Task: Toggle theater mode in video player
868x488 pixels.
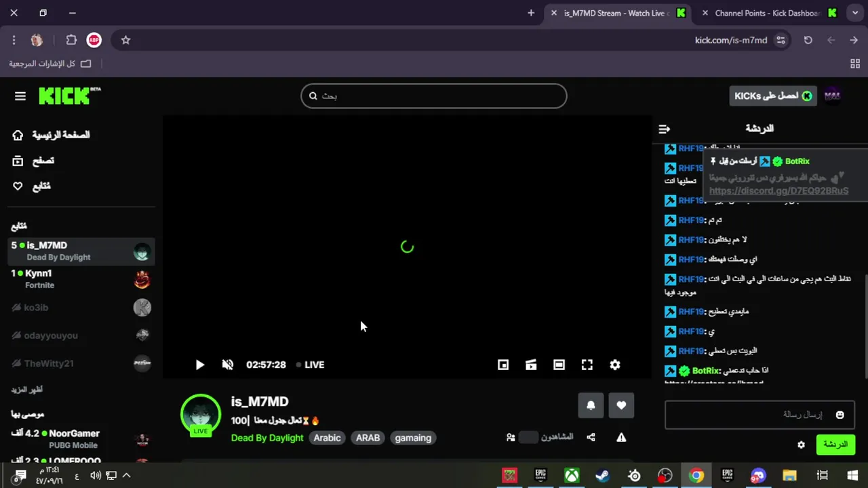Action: tap(559, 365)
